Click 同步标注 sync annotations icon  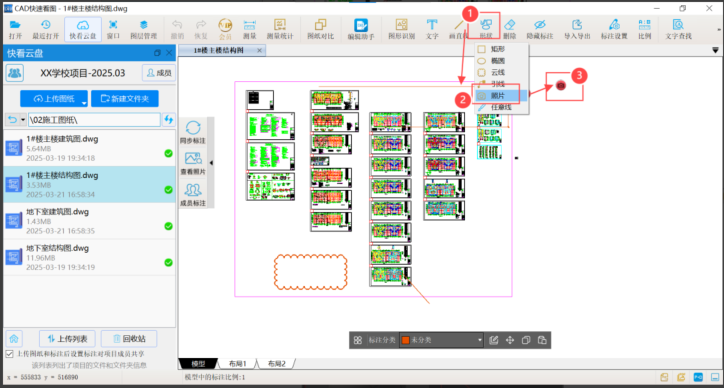(x=193, y=132)
